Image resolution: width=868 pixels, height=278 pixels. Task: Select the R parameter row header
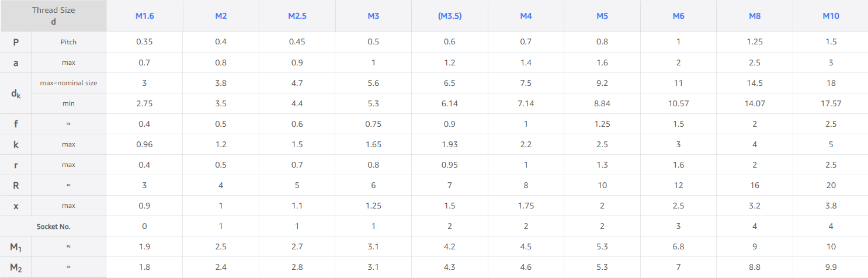(16, 185)
